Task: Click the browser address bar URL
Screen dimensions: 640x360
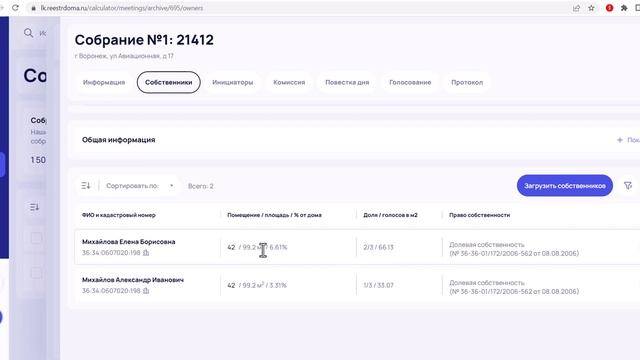Action: pos(122,8)
